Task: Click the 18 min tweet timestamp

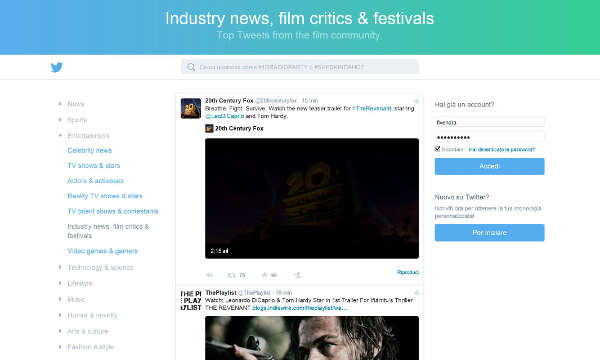Action: click(284, 293)
